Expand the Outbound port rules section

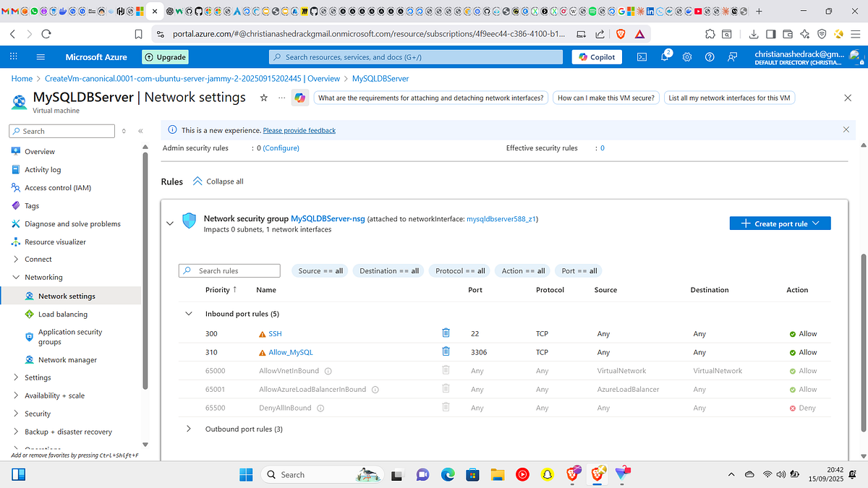click(x=189, y=429)
